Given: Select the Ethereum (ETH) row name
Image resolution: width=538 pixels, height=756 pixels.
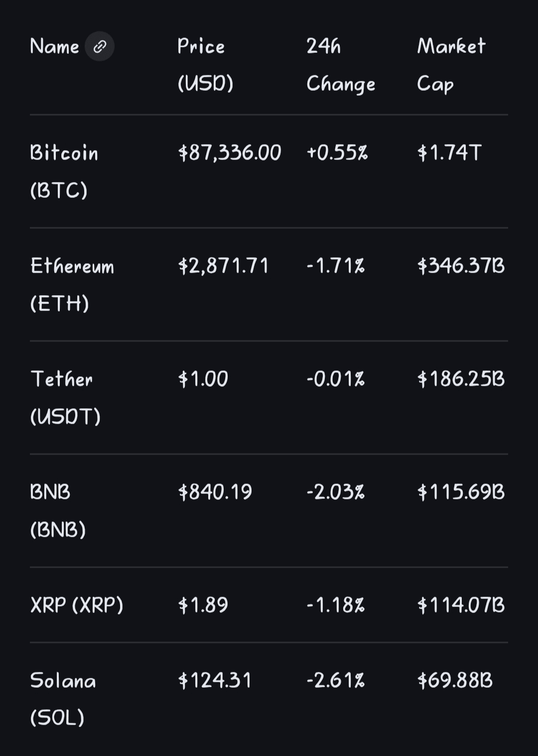Looking at the screenshot, I should coord(72,284).
